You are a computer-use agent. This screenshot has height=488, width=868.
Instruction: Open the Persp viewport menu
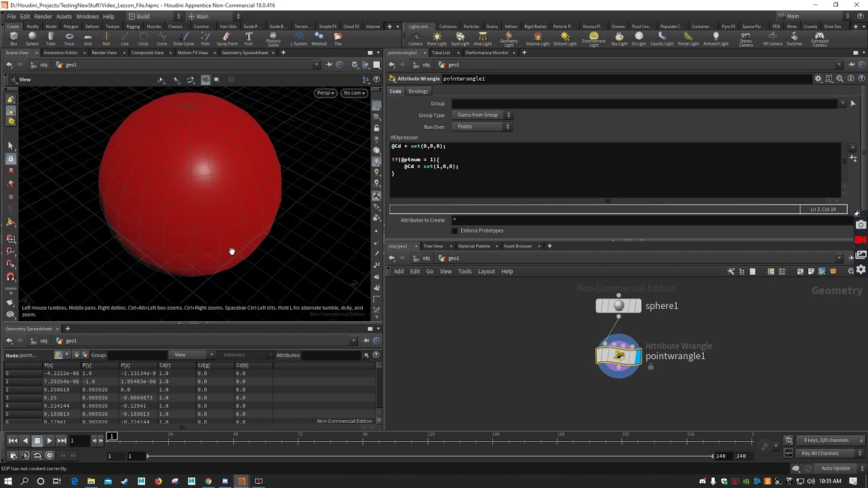click(325, 93)
